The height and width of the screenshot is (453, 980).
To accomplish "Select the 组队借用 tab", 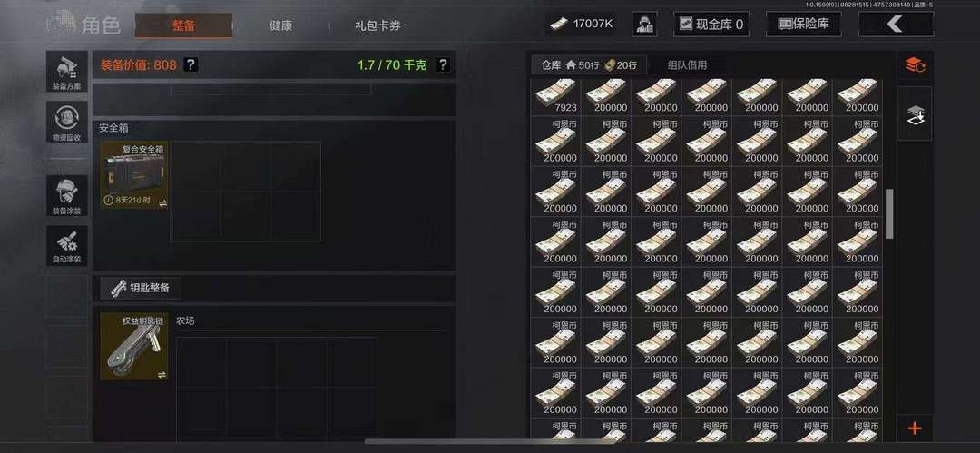I will click(x=687, y=65).
